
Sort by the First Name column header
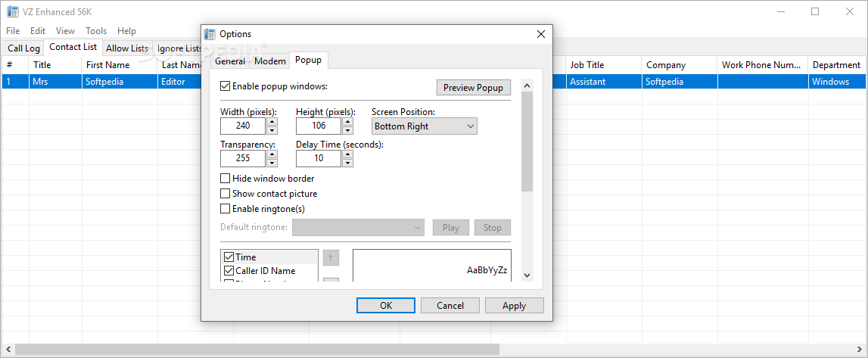click(x=120, y=65)
